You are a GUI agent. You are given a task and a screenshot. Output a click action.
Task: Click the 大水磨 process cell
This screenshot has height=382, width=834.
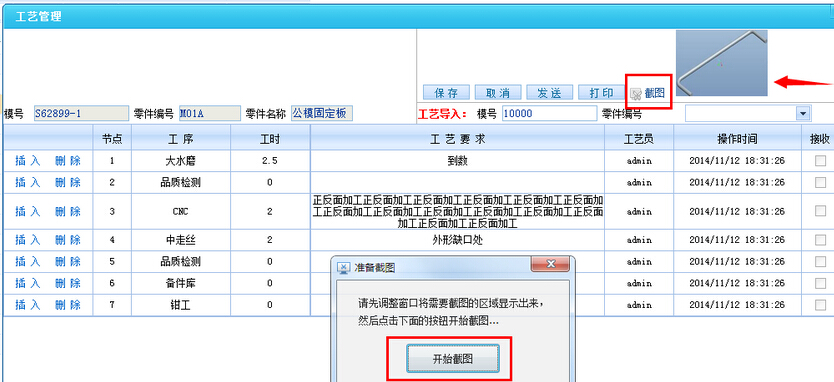[181, 161]
